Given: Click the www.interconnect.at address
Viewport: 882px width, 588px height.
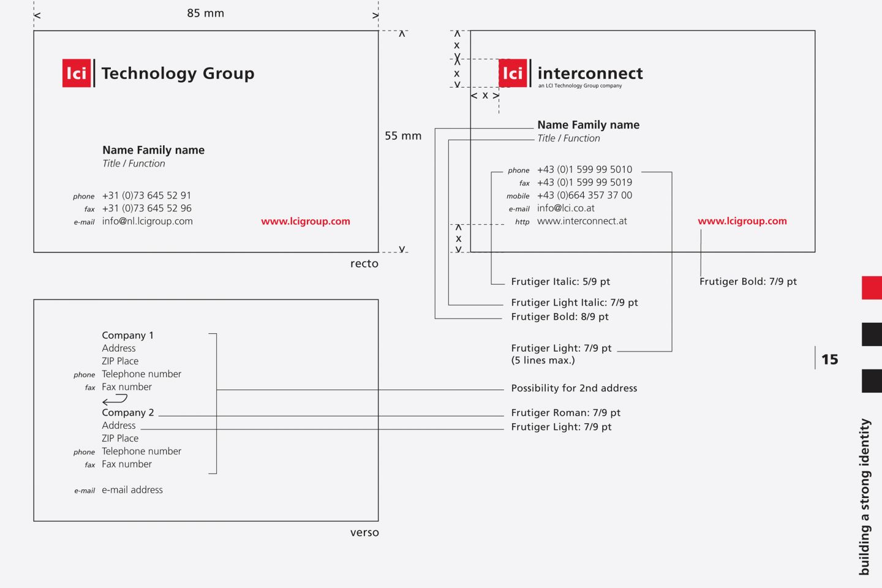Looking at the screenshot, I should [x=582, y=221].
